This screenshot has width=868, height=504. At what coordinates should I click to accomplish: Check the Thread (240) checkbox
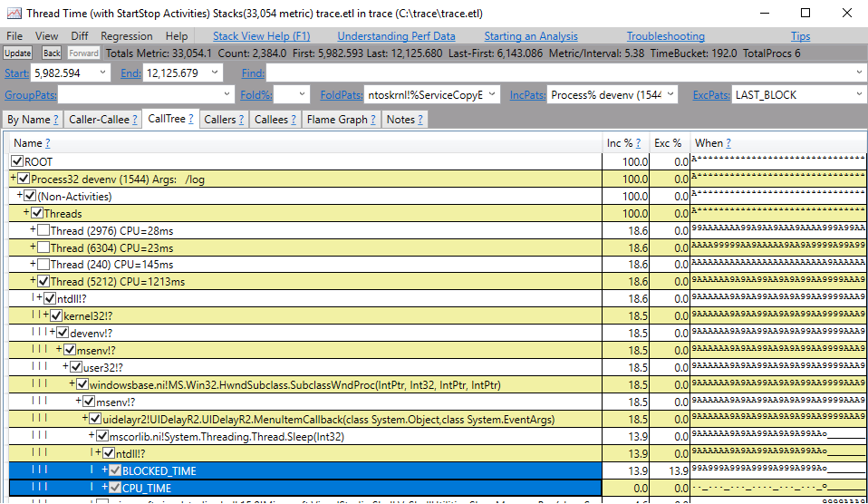43,264
